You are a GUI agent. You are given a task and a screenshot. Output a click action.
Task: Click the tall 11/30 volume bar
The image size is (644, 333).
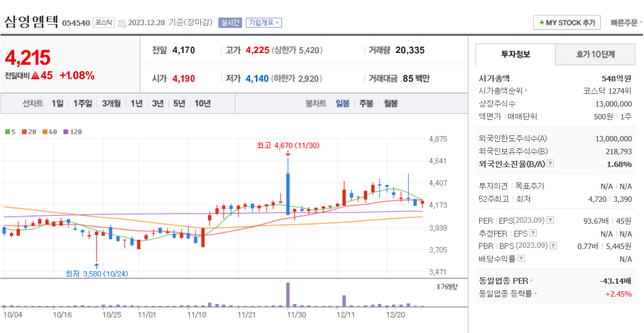(288, 294)
